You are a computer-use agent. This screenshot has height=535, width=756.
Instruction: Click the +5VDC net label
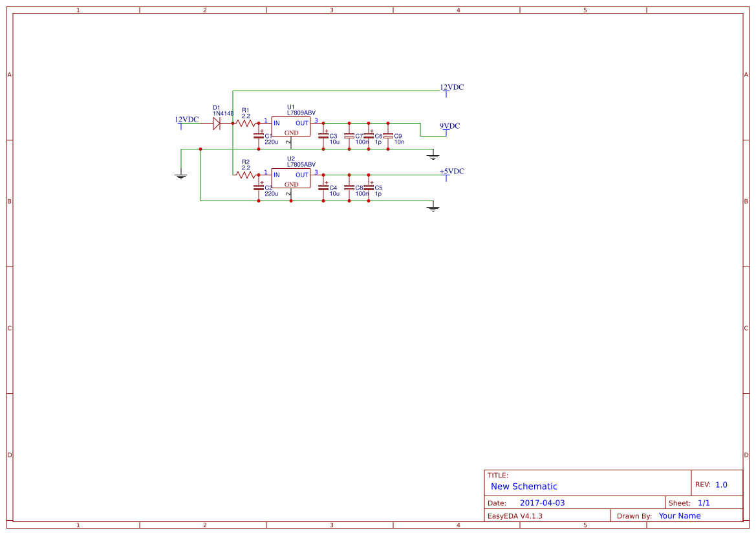point(451,171)
